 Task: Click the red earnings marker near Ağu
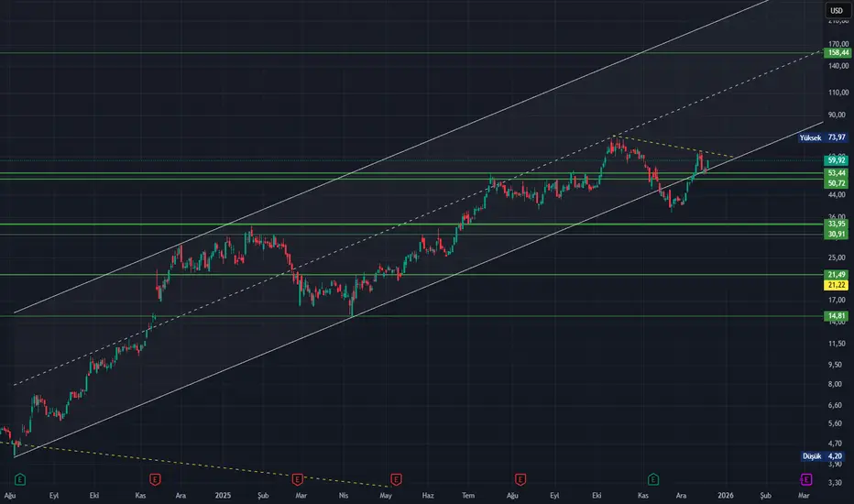[x=520, y=479]
